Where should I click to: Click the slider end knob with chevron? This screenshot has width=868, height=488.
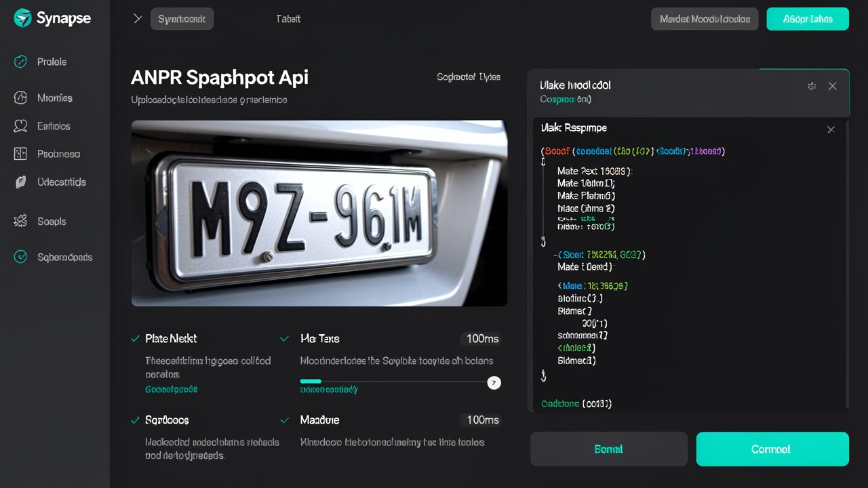pos(494,382)
